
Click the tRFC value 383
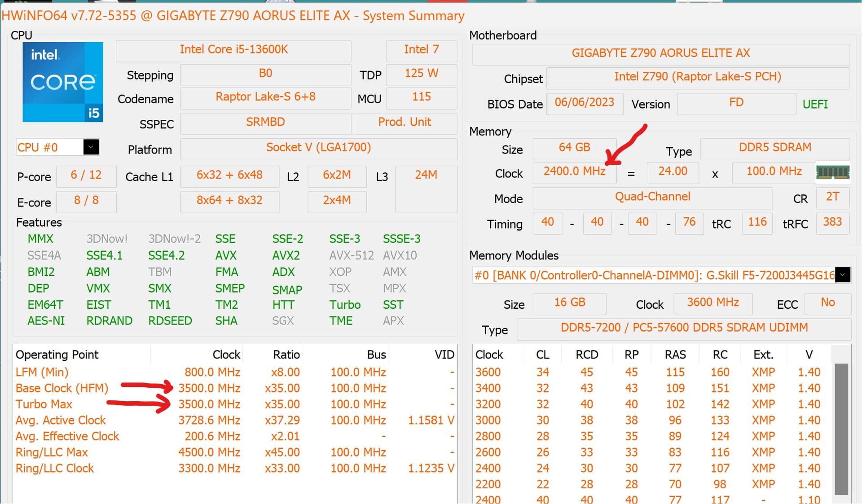click(833, 221)
